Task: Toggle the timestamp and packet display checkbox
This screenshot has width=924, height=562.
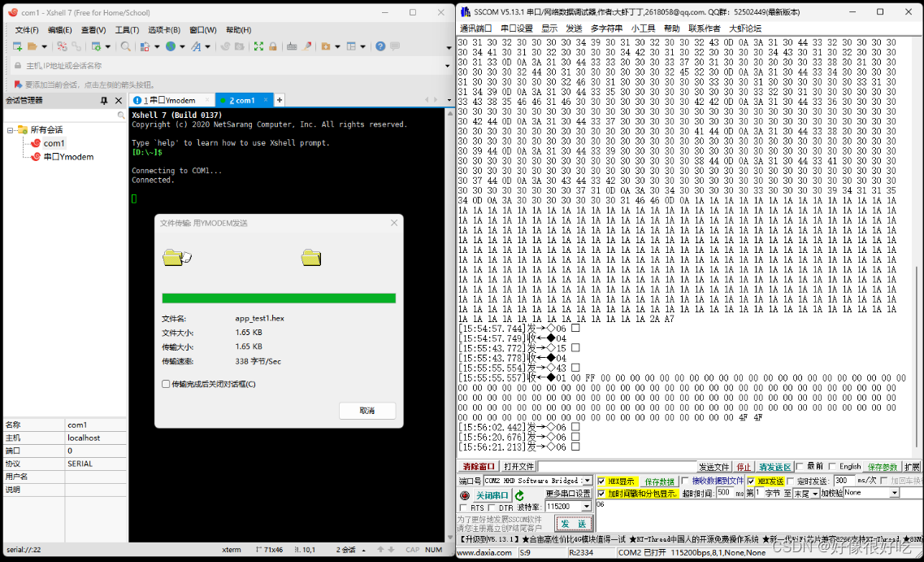Action: [x=601, y=493]
